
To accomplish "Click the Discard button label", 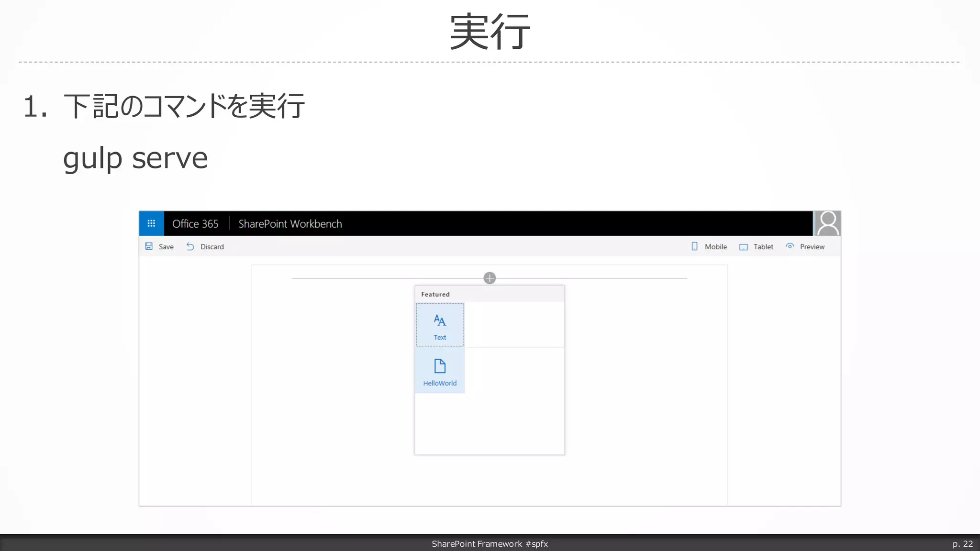I will pos(212,247).
